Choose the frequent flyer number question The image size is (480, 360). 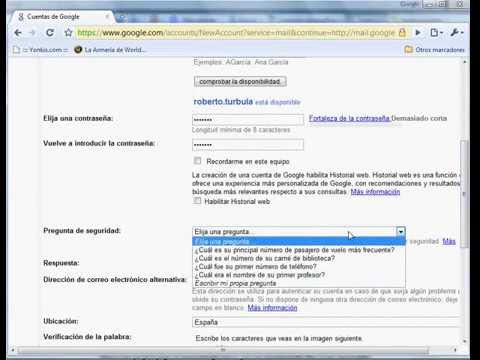pos(299,250)
